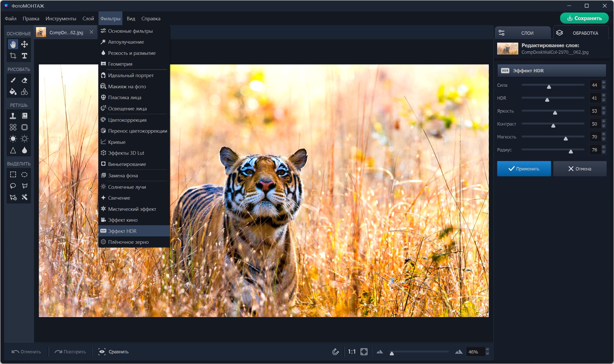Toggle Compare before/after view
The height and width of the screenshot is (364, 614).
pyautogui.click(x=114, y=352)
